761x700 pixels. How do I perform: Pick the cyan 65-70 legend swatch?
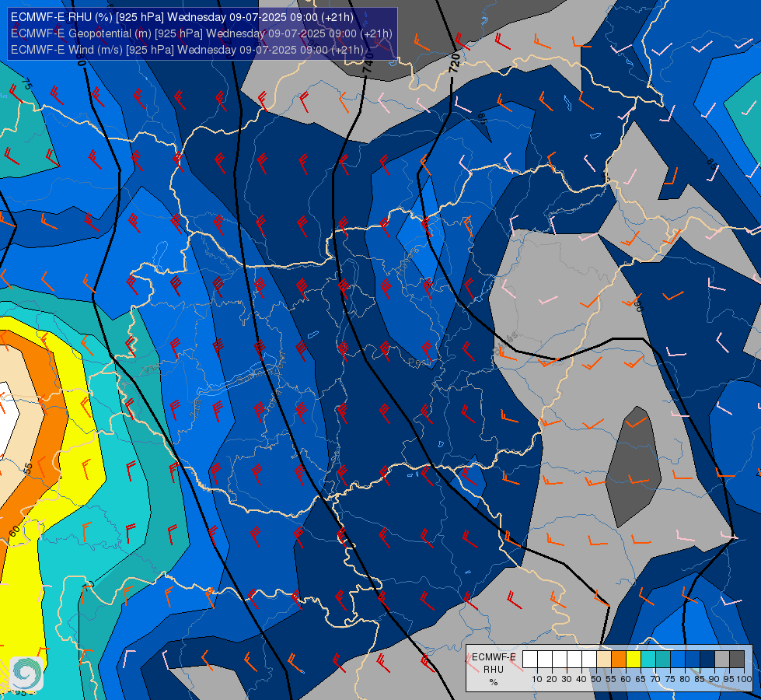648,660
